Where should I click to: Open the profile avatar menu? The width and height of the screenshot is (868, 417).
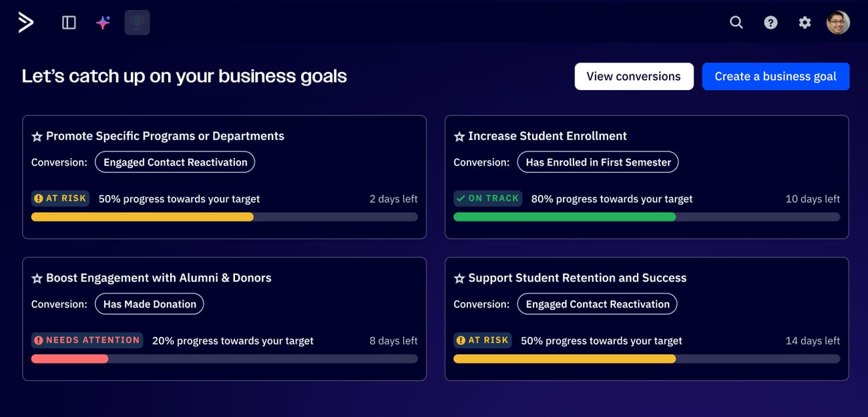[838, 22]
